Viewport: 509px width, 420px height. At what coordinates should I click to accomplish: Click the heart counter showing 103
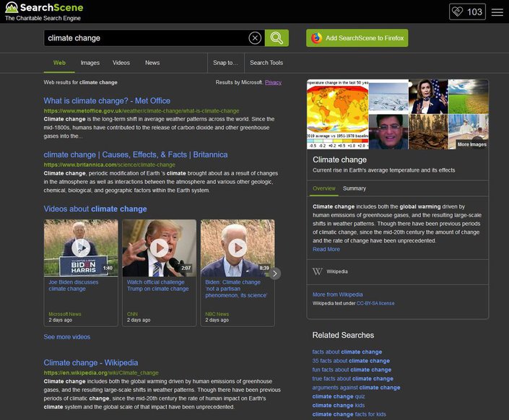[x=467, y=12]
